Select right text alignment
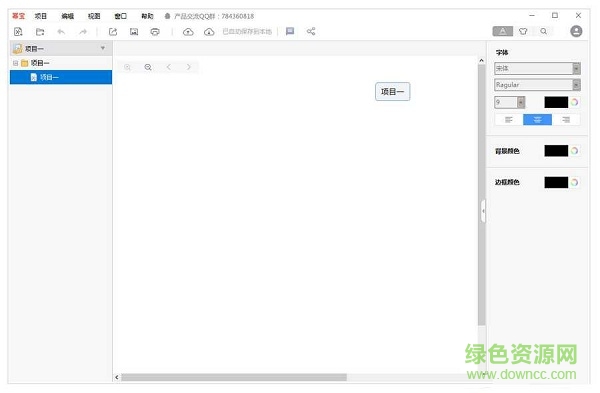The height and width of the screenshot is (393, 600). point(566,120)
